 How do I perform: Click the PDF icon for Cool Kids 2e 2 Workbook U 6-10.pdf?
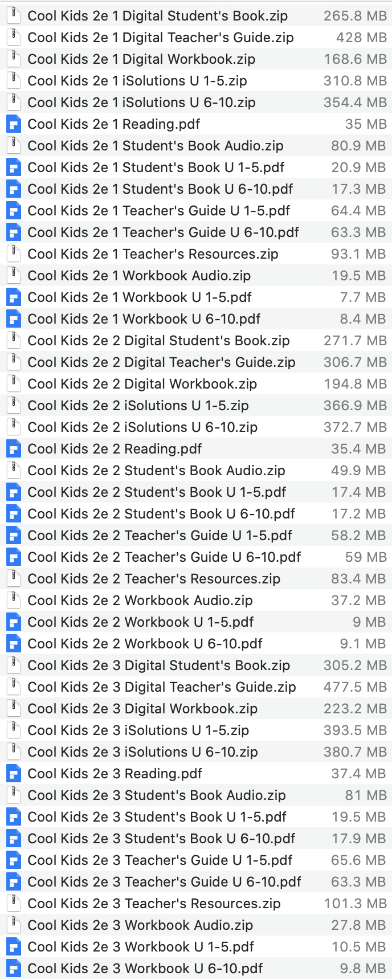pos(13,644)
